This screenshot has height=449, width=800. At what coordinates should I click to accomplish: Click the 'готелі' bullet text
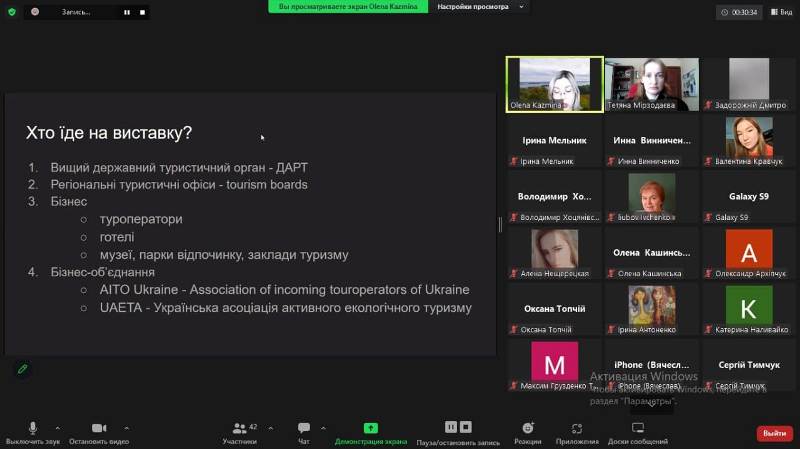(117, 237)
